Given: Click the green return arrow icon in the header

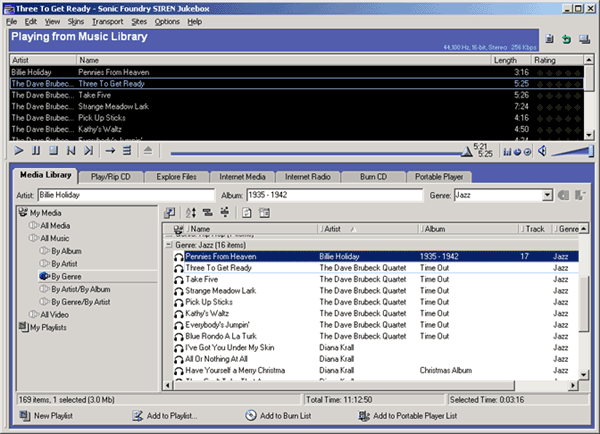Looking at the screenshot, I should (x=567, y=39).
